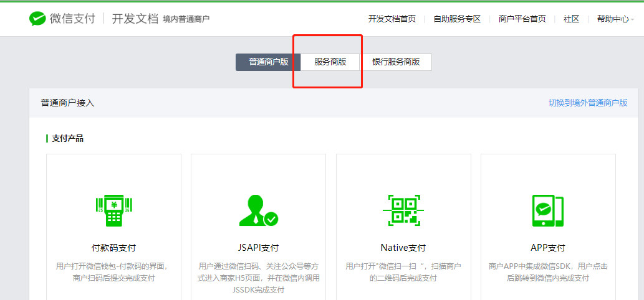The height and width of the screenshot is (300, 644).
Task: Click the 普通商户接入 section heading
Action: pyautogui.click(x=68, y=103)
